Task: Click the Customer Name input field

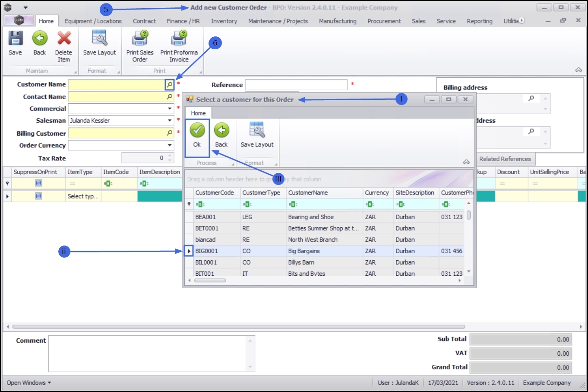Action: [117, 85]
